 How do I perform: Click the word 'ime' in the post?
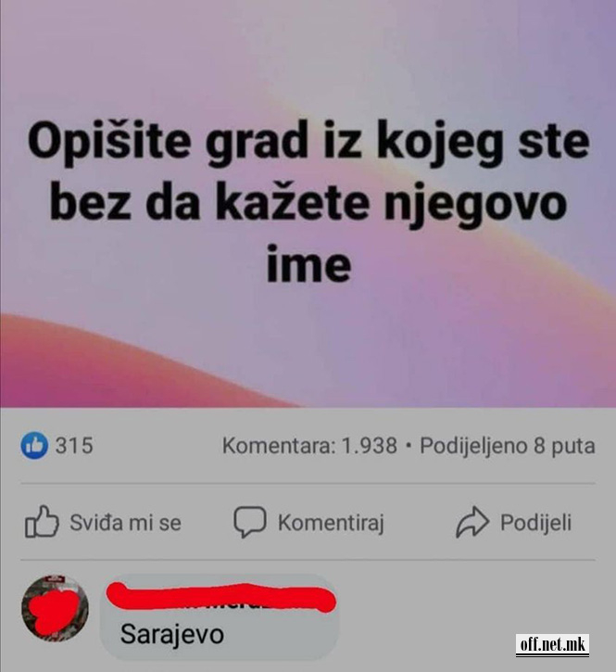coord(308,262)
